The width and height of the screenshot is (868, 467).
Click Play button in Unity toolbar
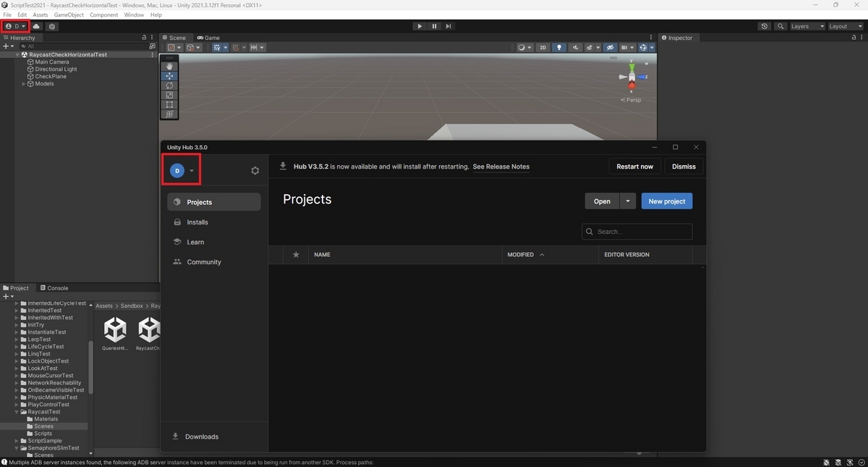[420, 26]
